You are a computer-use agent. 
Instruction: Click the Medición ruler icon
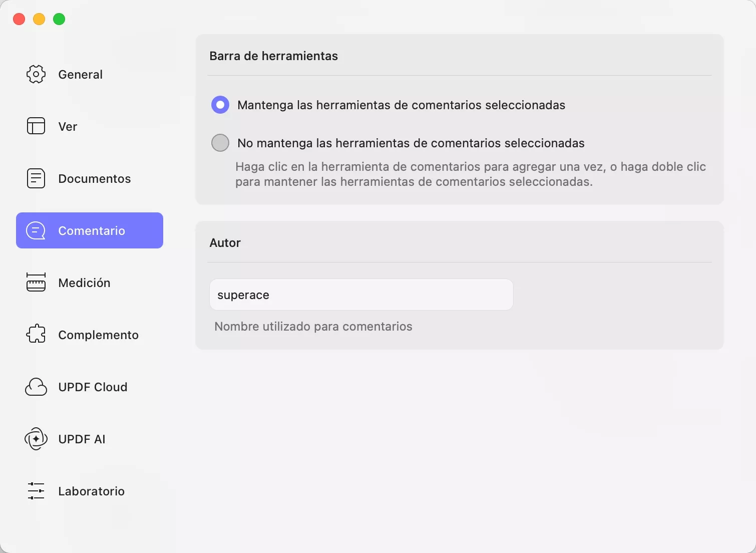pos(36,283)
